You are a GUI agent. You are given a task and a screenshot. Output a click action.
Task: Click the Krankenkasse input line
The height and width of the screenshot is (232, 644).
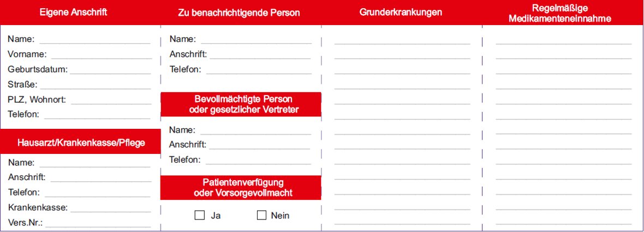(110, 208)
